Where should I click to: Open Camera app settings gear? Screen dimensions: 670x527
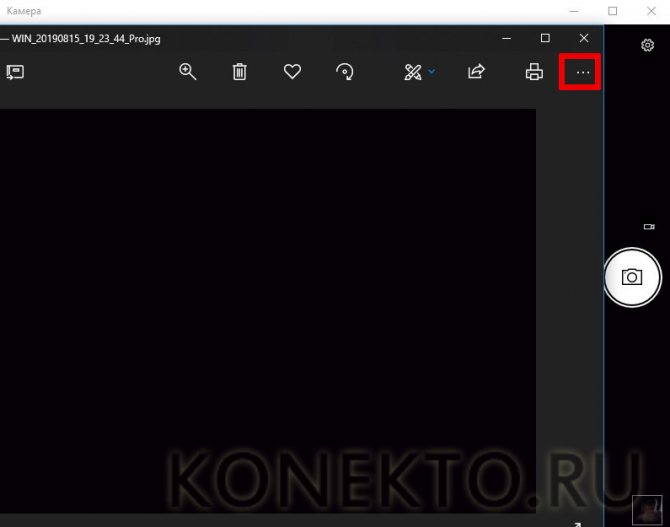coord(648,45)
